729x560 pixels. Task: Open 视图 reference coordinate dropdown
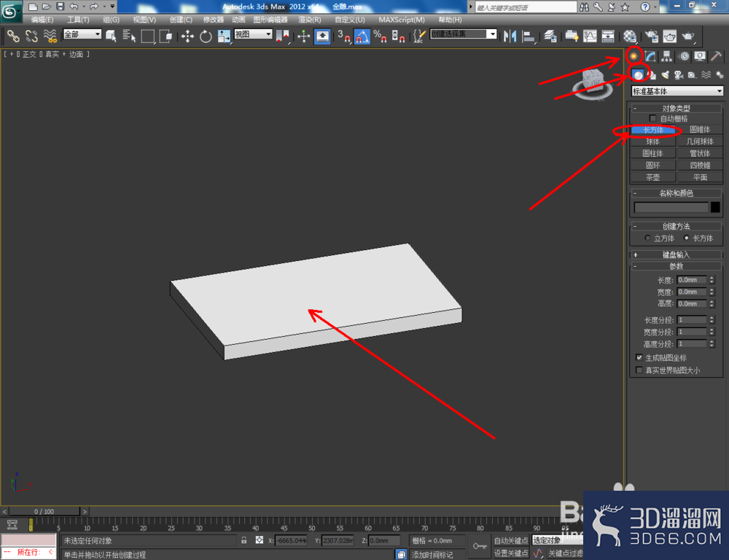tap(253, 34)
